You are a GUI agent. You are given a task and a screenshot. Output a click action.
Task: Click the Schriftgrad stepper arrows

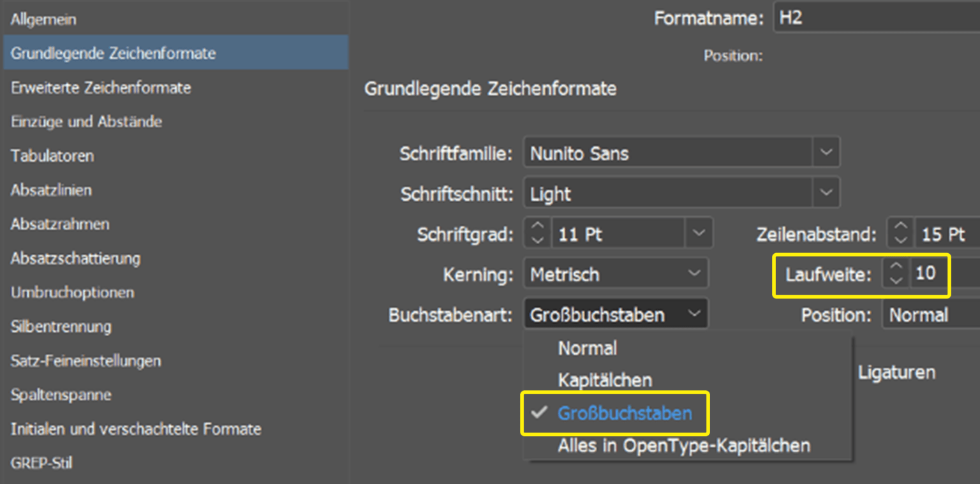point(538,234)
